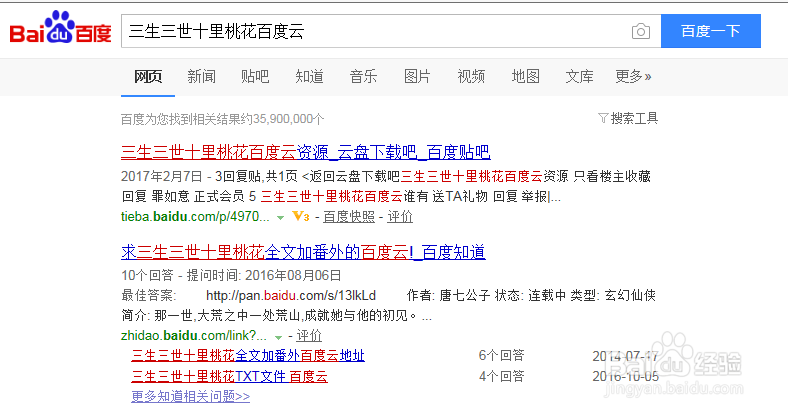Click the 6个回答 count text

click(x=501, y=356)
